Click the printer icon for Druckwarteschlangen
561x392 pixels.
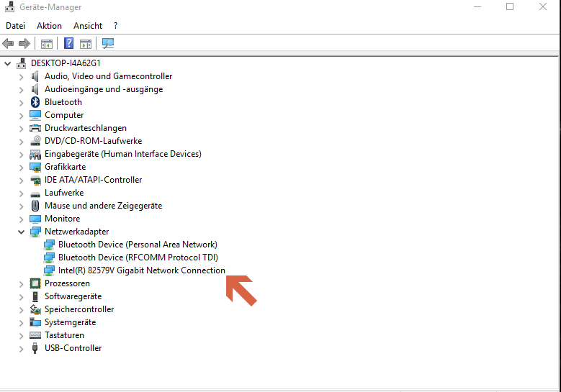35,128
